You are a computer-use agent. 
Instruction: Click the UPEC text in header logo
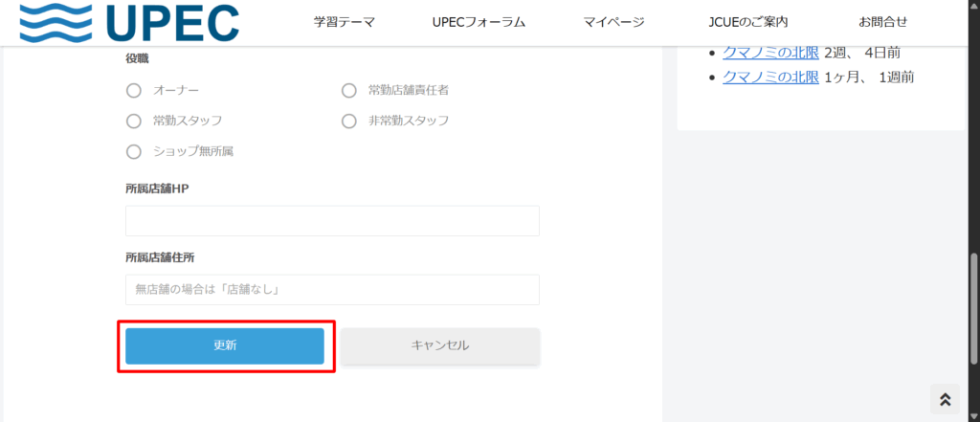(174, 23)
